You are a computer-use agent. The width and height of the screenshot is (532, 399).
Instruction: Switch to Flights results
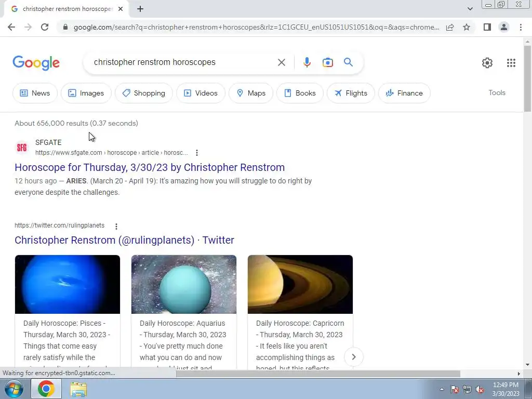point(351,93)
